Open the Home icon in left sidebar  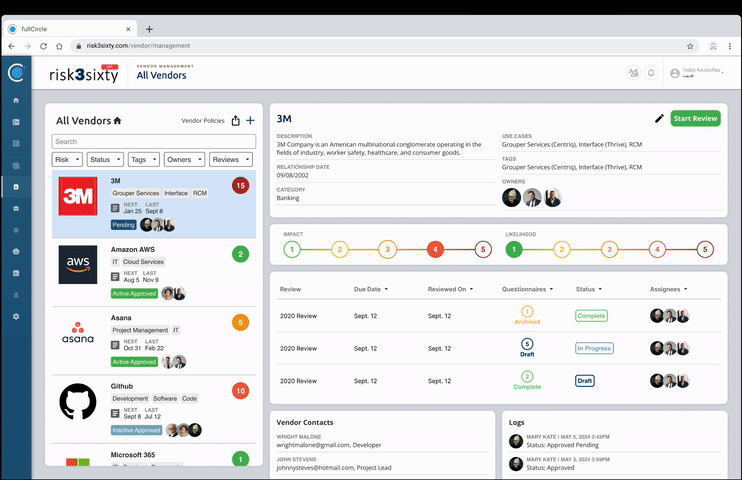pyautogui.click(x=16, y=100)
